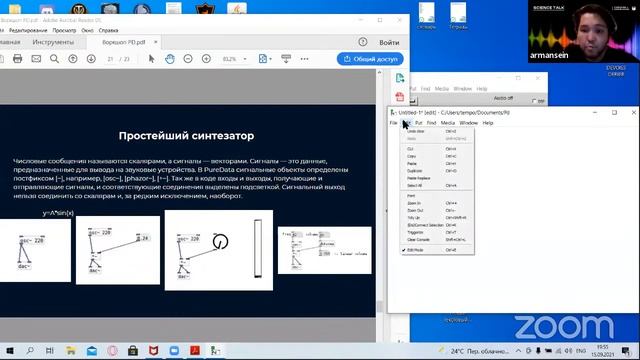Send the PDF by email envelope icon
Viewport: 640px width, 360px height.
36,59
